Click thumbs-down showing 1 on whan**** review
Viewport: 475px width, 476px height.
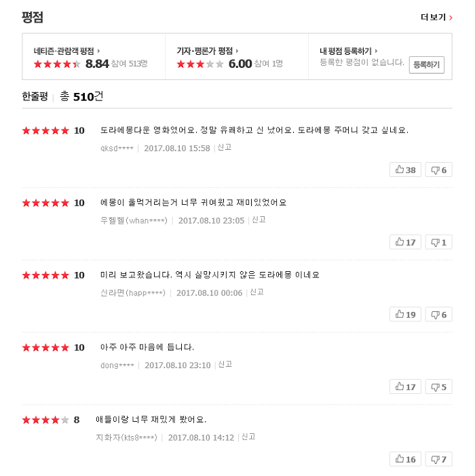tap(438, 242)
